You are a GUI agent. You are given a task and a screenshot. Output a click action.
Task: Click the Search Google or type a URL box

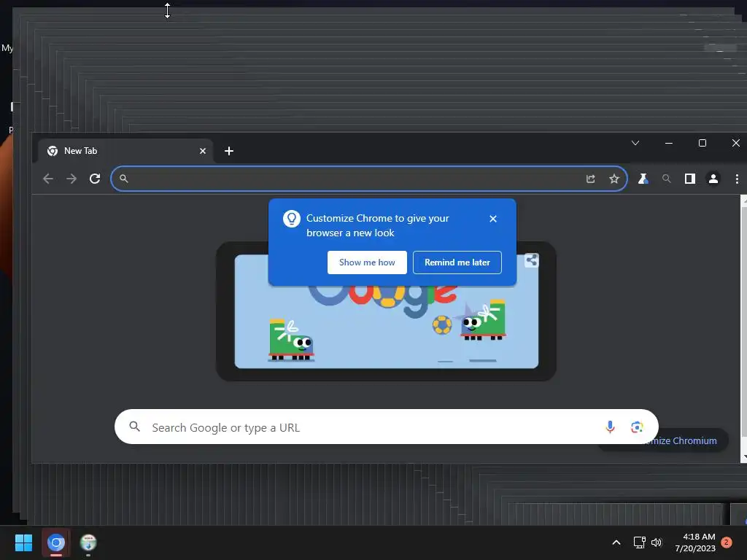point(387,427)
